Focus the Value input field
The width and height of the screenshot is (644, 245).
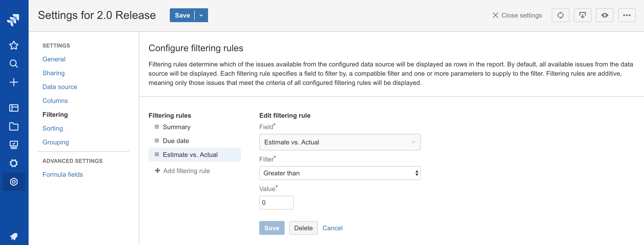pos(276,203)
